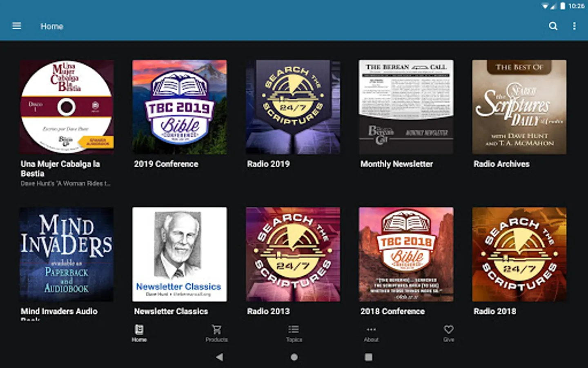Open the TBC 2018 Conference cover

406,254
